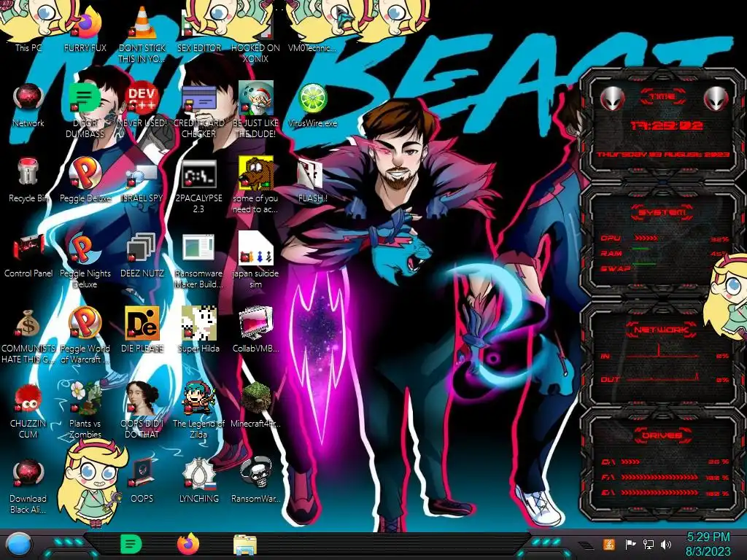Open the CollabVMB monitor icon
Screen dimensions: 747x560
(x=255, y=330)
